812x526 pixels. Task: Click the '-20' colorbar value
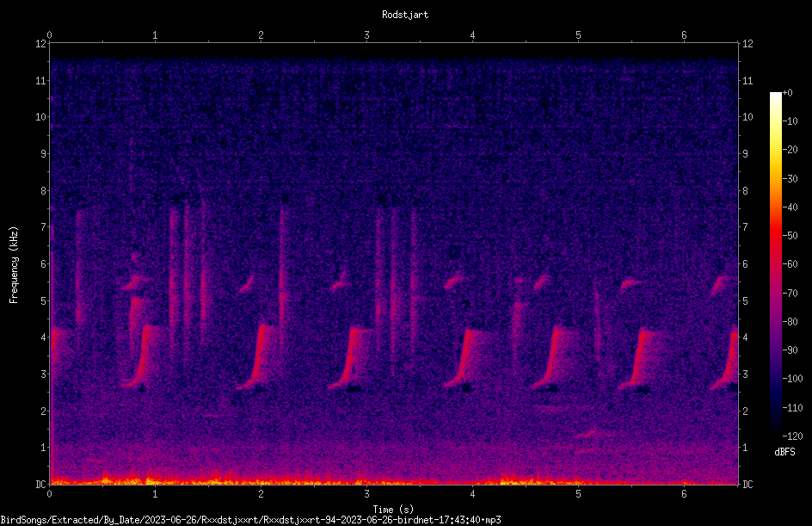tap(790, 150)
